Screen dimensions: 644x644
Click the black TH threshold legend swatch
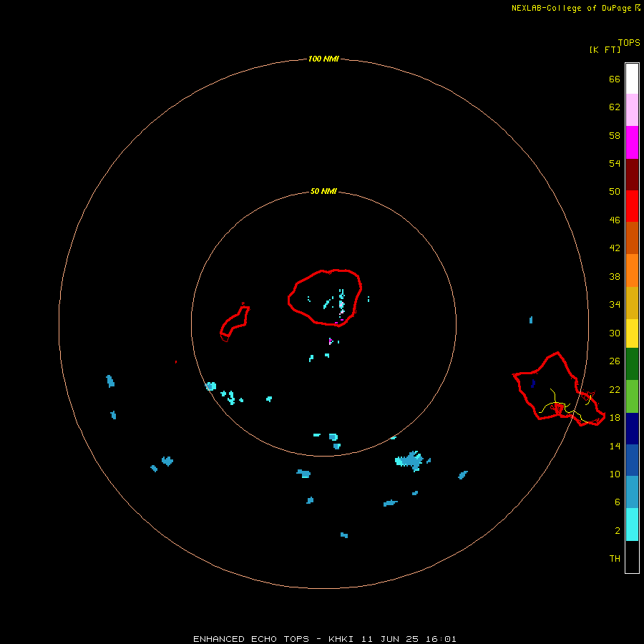click(x=632, y=557)
